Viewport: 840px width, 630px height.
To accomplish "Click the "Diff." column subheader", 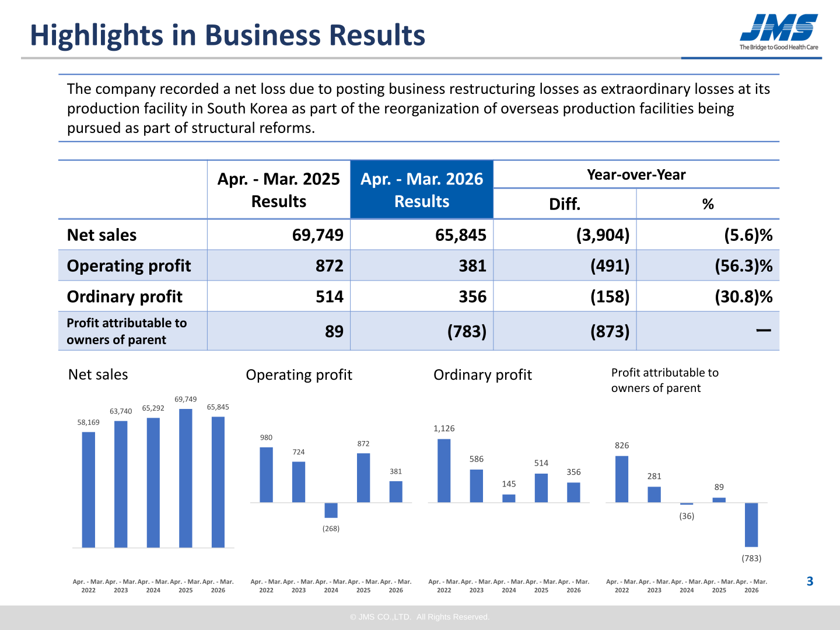I will [565, 204].
